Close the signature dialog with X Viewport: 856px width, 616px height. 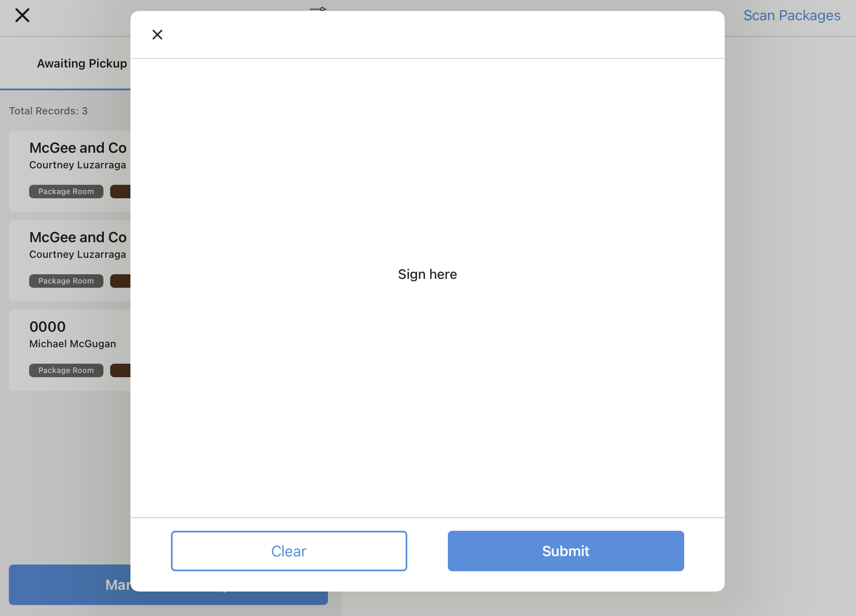pos(157,35)
